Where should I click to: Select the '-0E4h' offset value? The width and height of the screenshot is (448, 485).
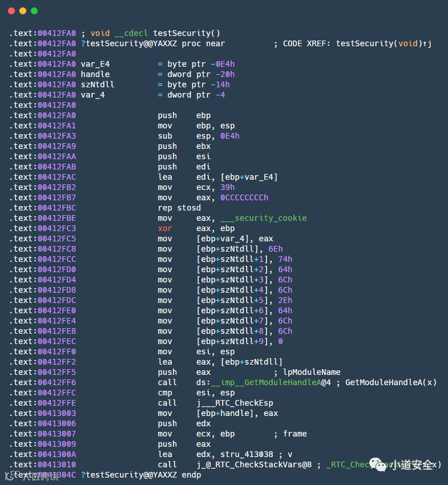[223, 64]
